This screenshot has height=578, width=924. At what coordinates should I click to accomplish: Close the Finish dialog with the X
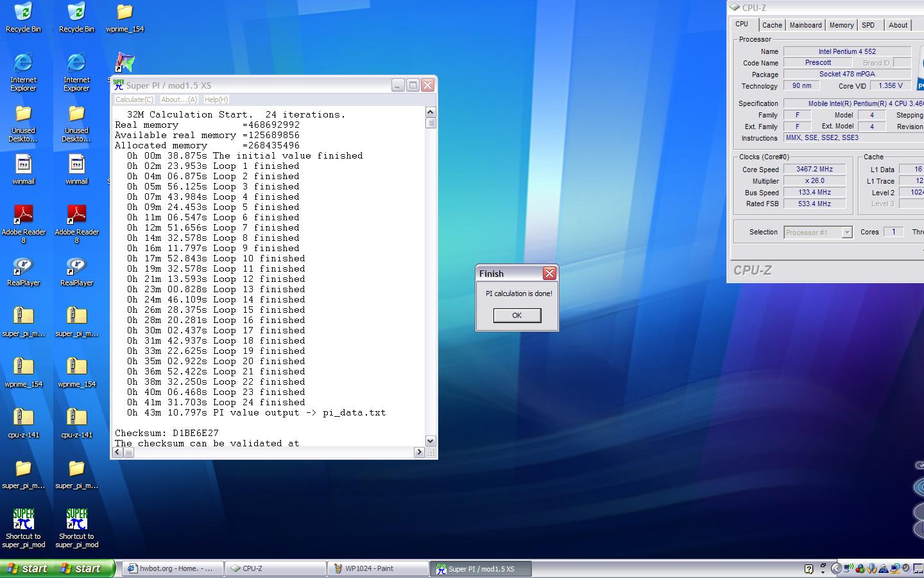[x=549, y=274]
